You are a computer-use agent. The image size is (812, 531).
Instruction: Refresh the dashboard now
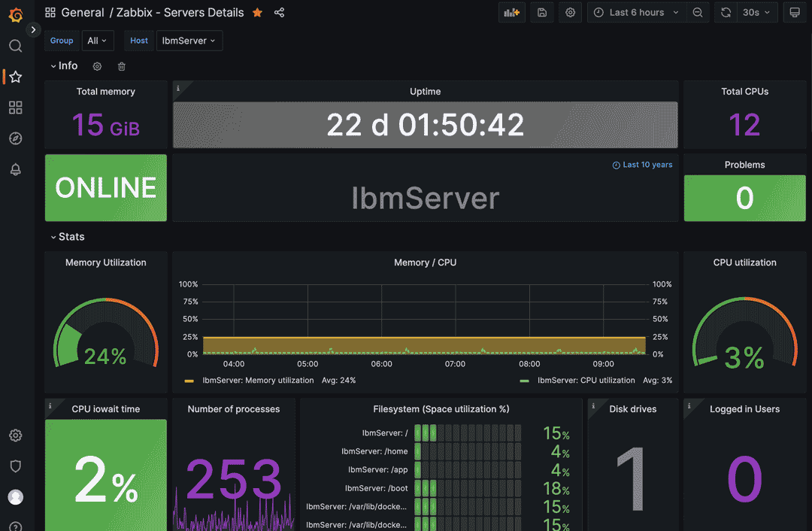[726, 13]
